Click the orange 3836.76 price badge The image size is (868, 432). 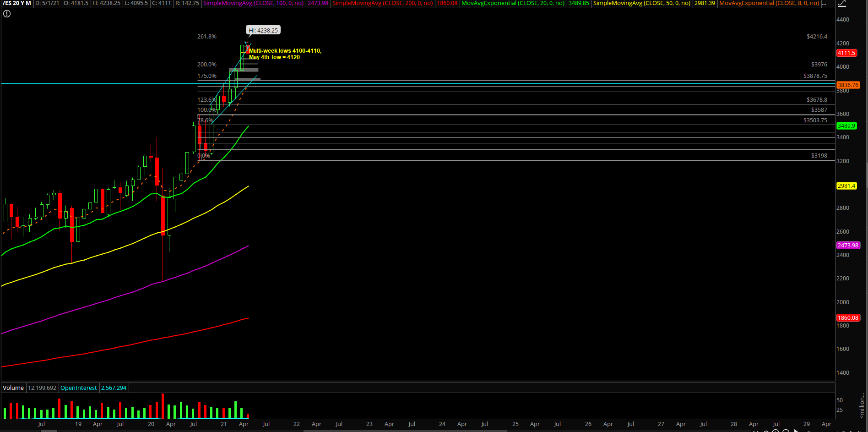tap(848, 85)
